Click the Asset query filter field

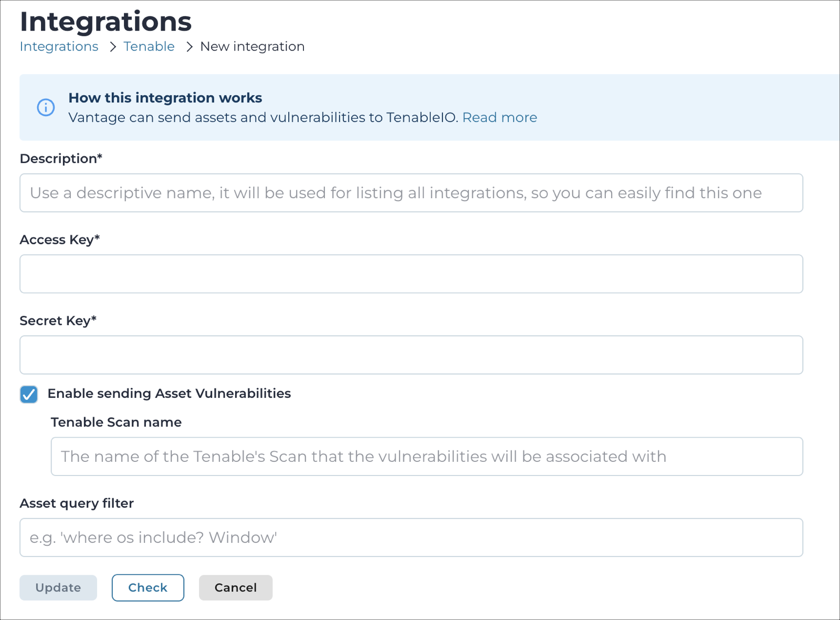click(x=411, y=538)
